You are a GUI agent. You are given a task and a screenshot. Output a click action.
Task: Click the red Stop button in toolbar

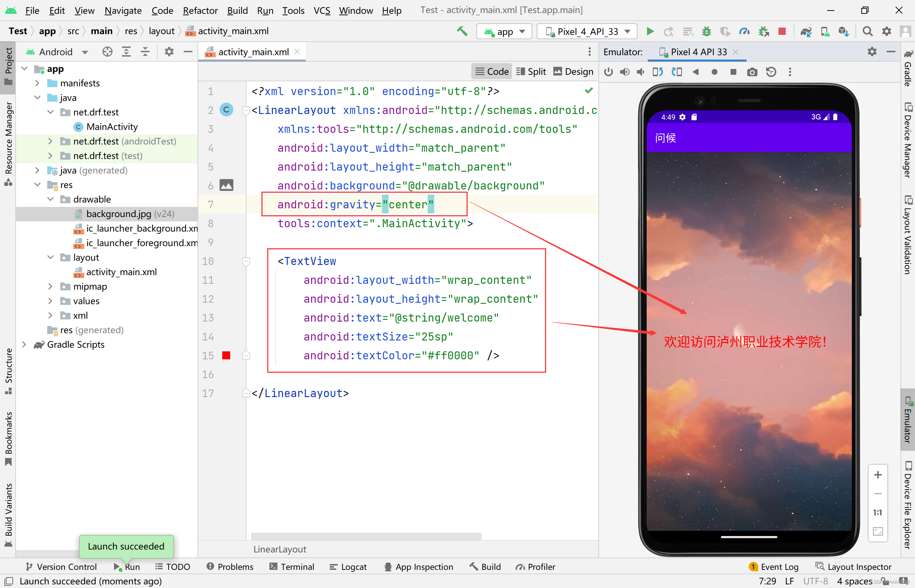(782, 31)
